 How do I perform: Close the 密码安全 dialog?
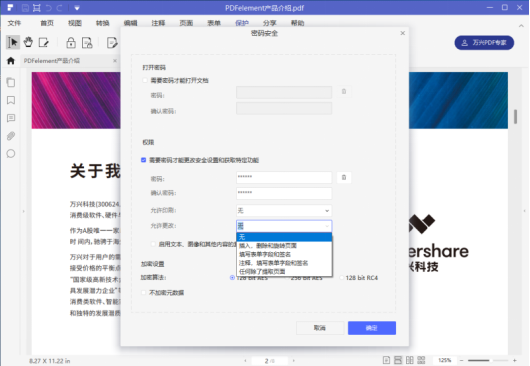point(403,33)
